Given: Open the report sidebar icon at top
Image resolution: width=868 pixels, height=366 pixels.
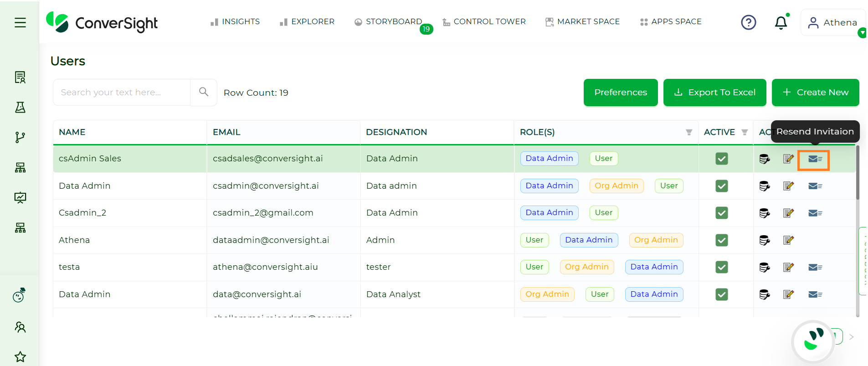Looking at the screenshot, I should pos(20,77).
